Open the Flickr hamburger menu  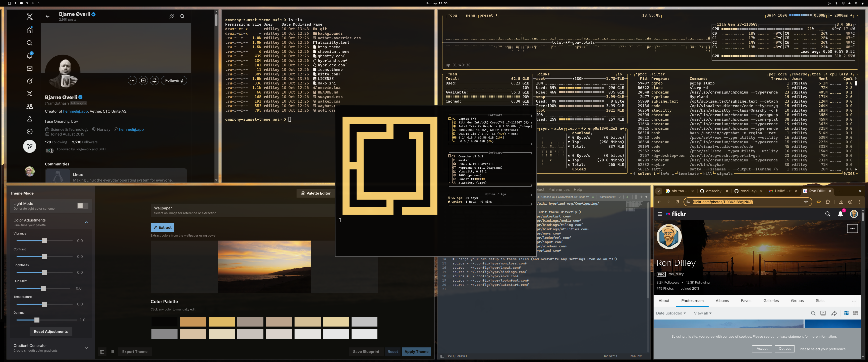pyautogui.click(x=659, y=214)
